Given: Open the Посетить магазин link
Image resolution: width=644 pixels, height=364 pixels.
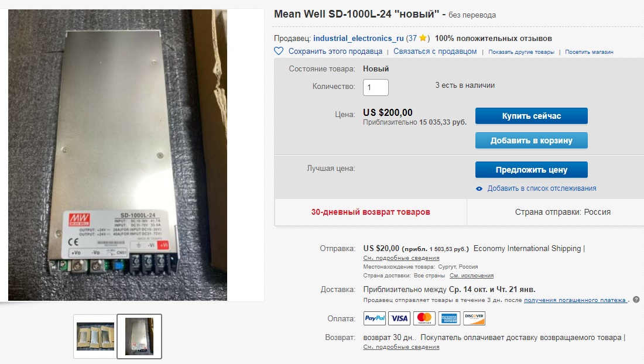Looking at the screenshot, I should point(589,51).
